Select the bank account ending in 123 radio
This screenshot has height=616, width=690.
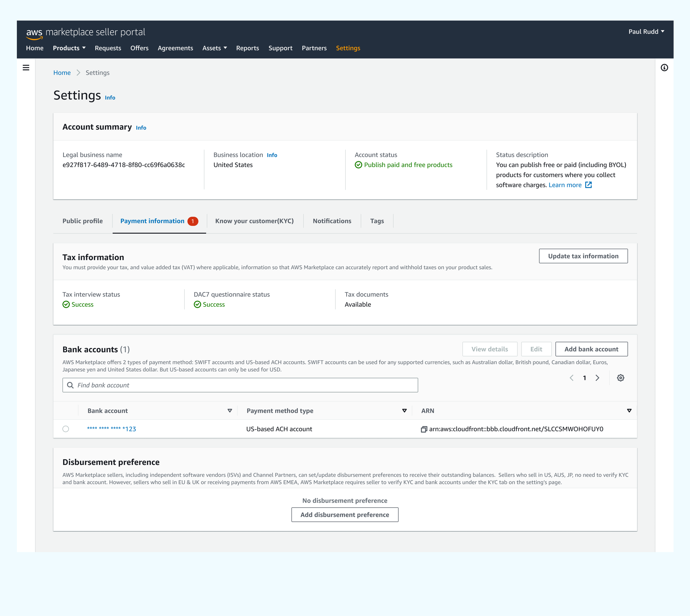pyautogui.click(x=66, y=429)
